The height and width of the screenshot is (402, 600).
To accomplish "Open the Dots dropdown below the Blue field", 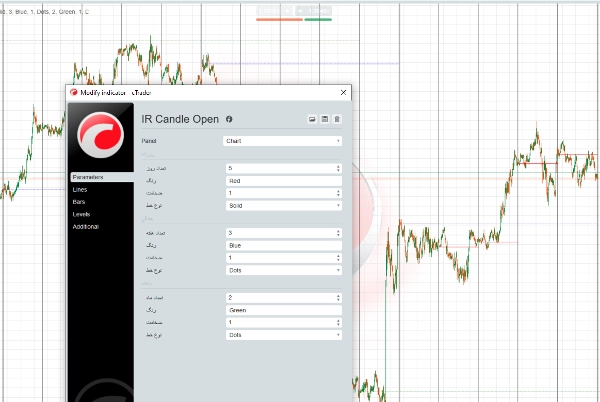I will [284, 270].
